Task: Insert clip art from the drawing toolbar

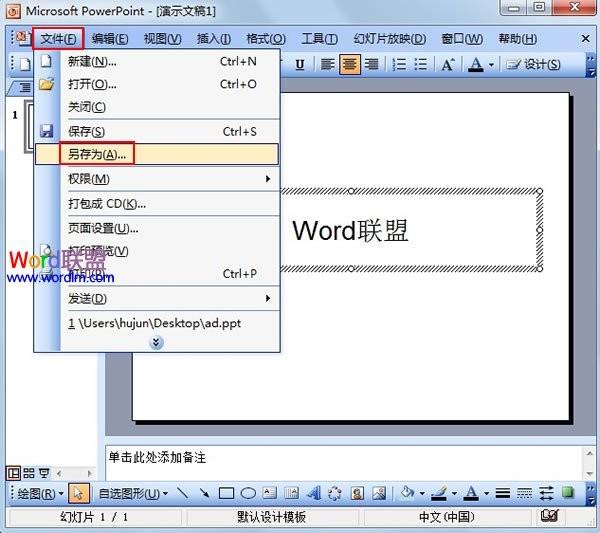Action: [357, 493]
